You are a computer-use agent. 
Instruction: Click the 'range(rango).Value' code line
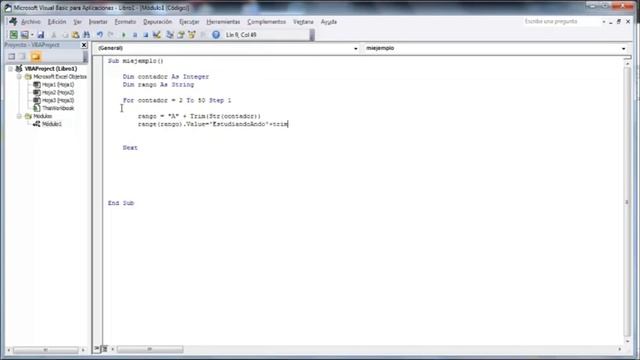(213, 124)
